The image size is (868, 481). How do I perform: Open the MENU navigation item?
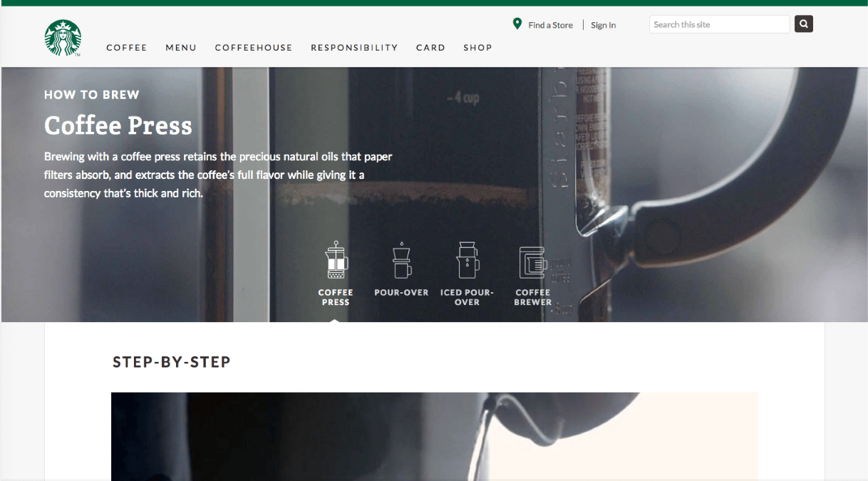pyautogui.click(x=181, y=48)
